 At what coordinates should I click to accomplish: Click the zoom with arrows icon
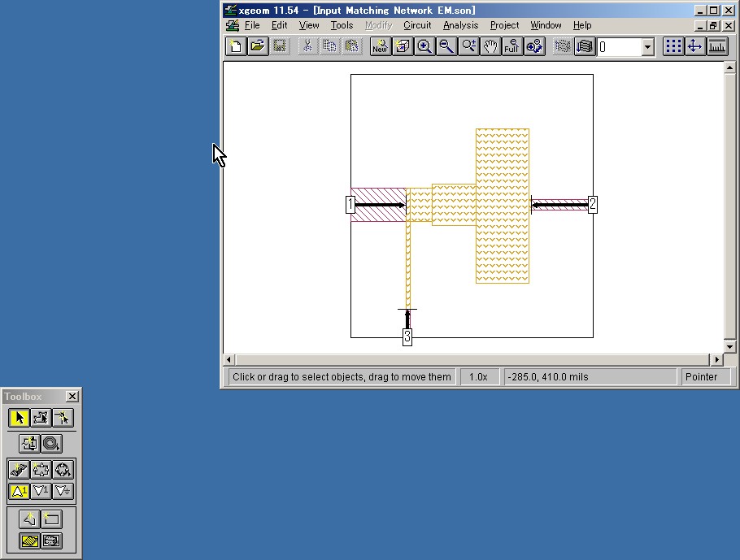point(534,46)
